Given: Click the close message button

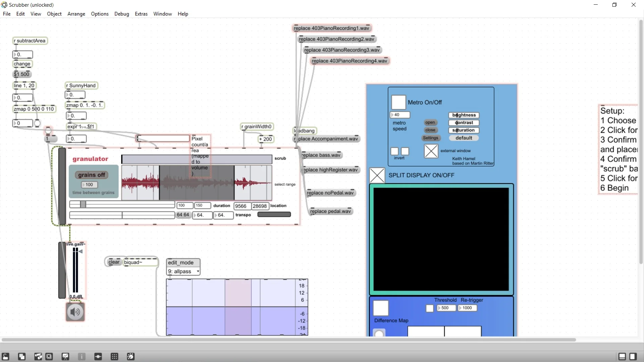Looking at the screenshot, I should coord(430,130).
